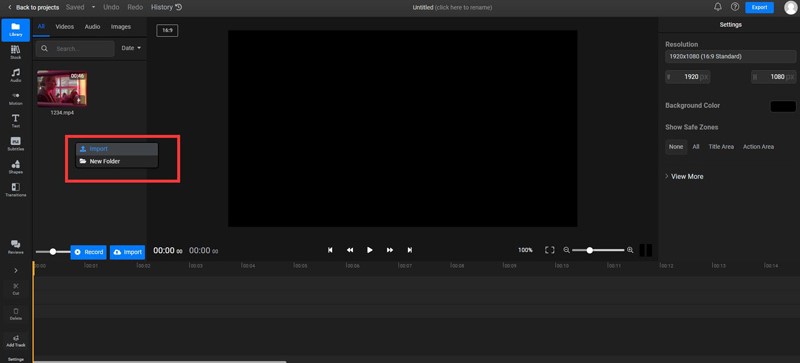
Task: Click the blue Export button
Action: [759, 8]
